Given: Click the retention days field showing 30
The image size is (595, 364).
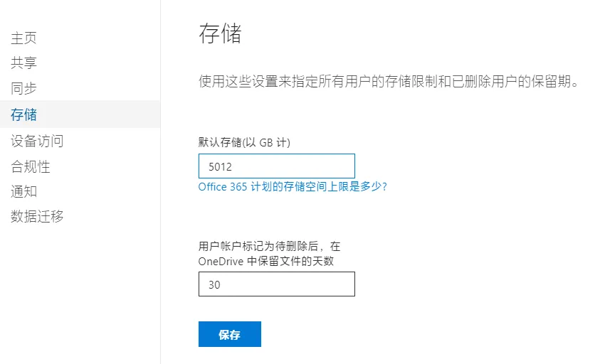Looking at the screenshot, I should [276, 284].
